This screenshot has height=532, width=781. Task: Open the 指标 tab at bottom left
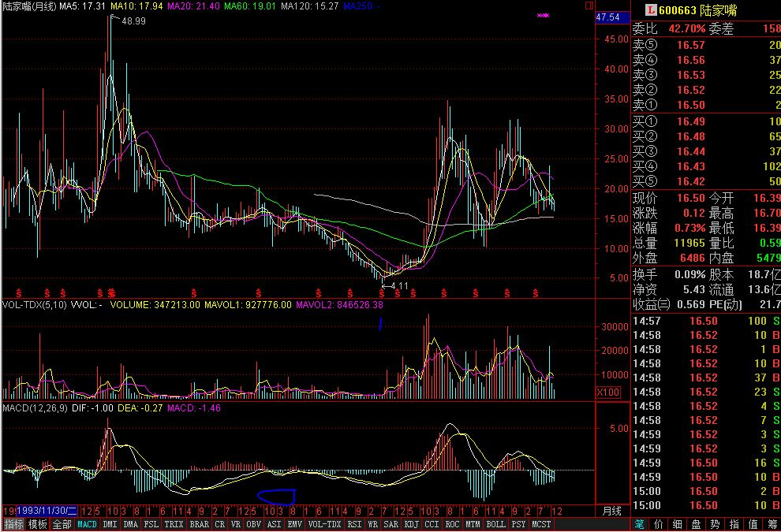click(x=13, y=524)
